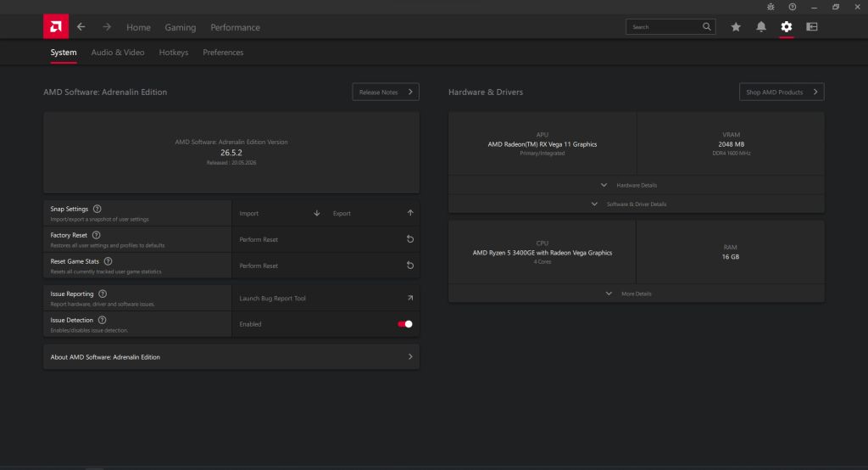This screenshot has width=868, height=470.
Task: Show the Snap Settings help tooltip icon
Action: [97, 209]
